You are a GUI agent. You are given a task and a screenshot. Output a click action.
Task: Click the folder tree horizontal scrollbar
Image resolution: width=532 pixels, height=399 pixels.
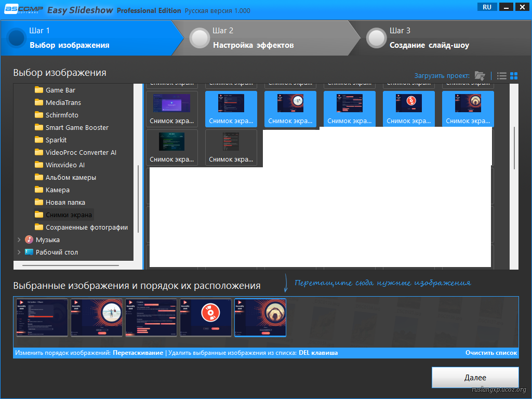click(x=71, y=265)
